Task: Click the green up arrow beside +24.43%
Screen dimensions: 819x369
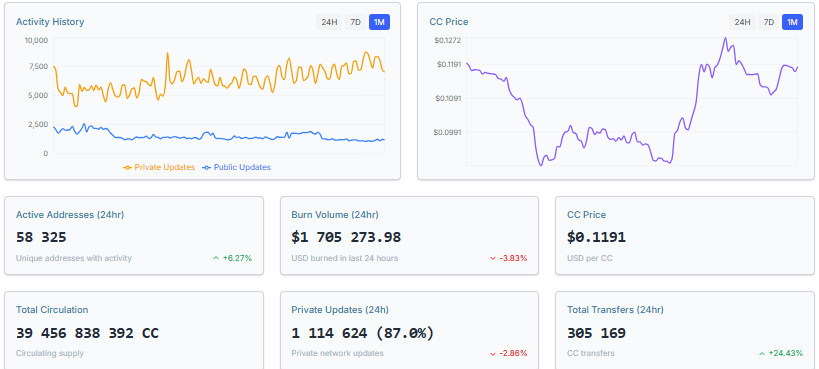Action: coord(762,354)
